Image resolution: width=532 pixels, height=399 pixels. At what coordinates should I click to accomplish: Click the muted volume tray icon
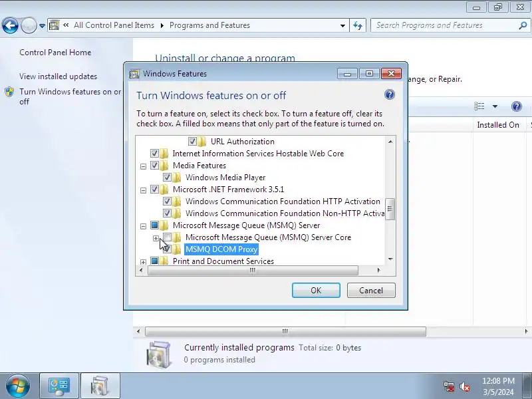pos(465,386)
